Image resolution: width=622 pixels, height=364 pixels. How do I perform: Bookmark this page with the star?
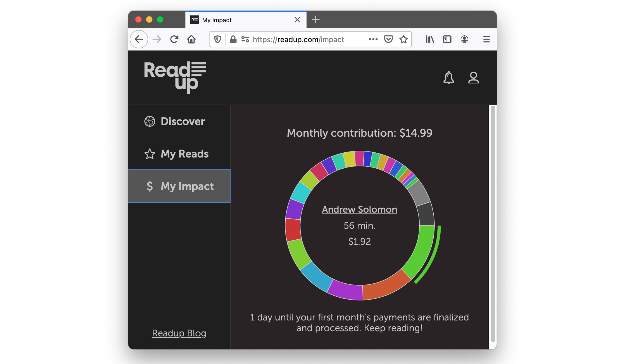click(x=403, y=39)
